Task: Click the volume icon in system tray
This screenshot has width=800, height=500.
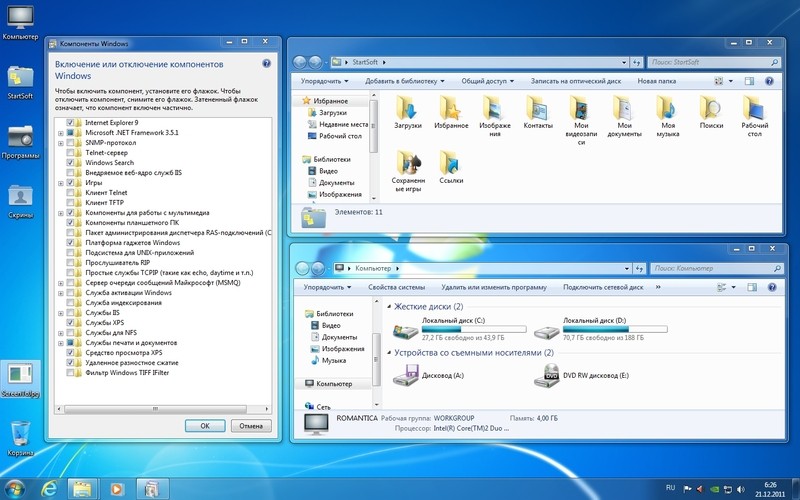Action: coord(740,489)
